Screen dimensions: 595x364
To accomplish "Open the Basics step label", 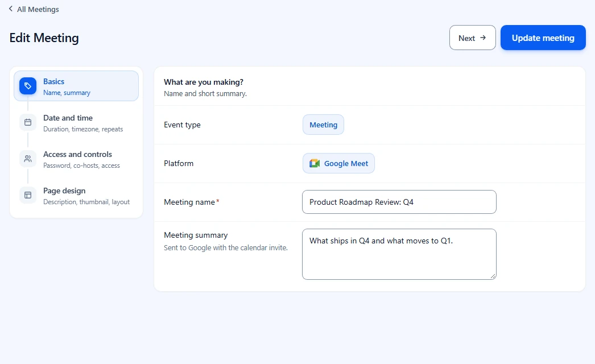I will coord(53,81).
